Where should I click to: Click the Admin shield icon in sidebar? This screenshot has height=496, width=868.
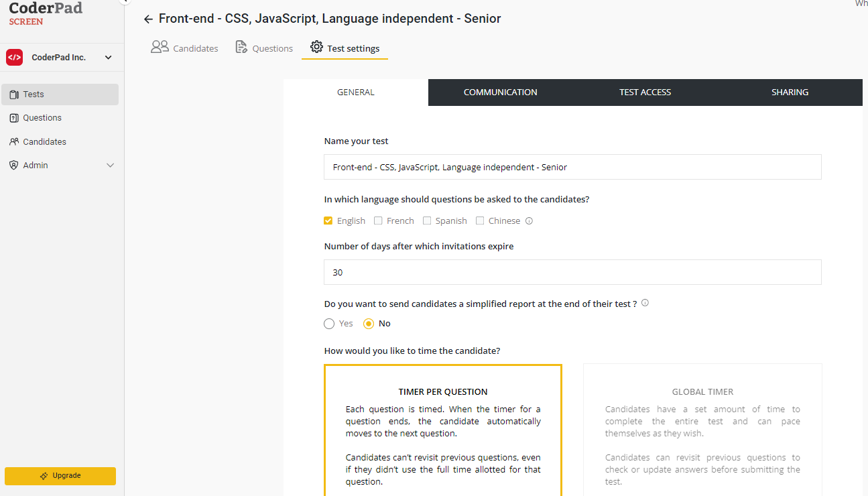pyautogui.click(x=14, y=165)
